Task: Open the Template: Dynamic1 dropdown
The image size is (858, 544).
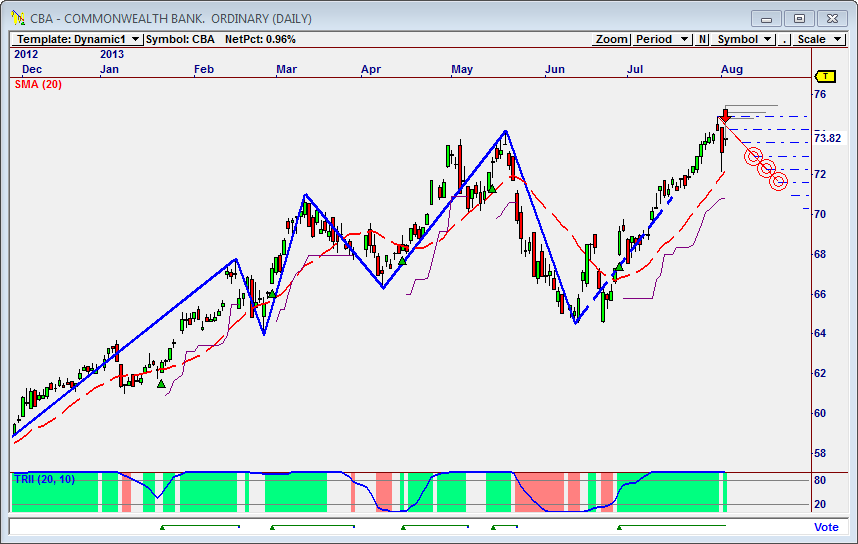Action: tap(77, 39)
